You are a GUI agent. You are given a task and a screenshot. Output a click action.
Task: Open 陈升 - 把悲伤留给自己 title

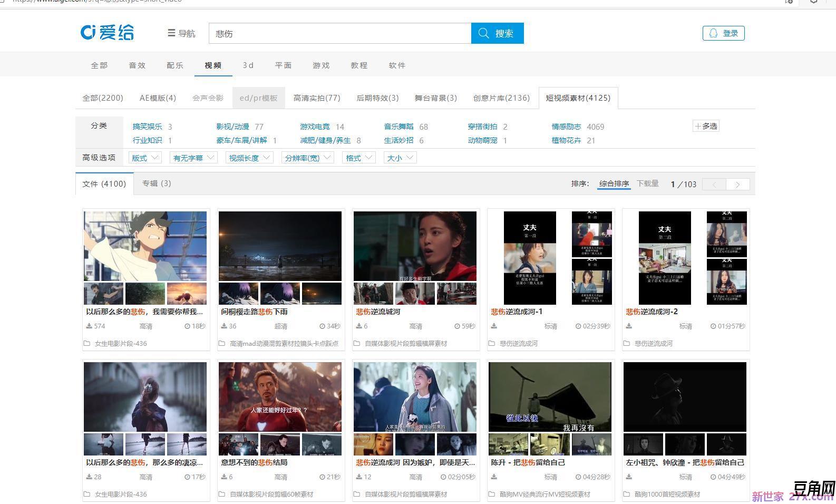coord(528,462)
